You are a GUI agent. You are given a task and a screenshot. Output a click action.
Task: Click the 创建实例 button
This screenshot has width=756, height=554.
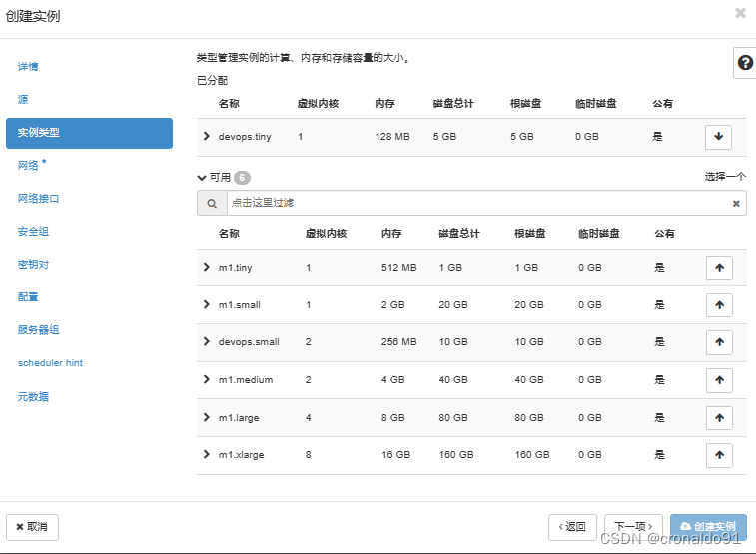pos(708,527)
